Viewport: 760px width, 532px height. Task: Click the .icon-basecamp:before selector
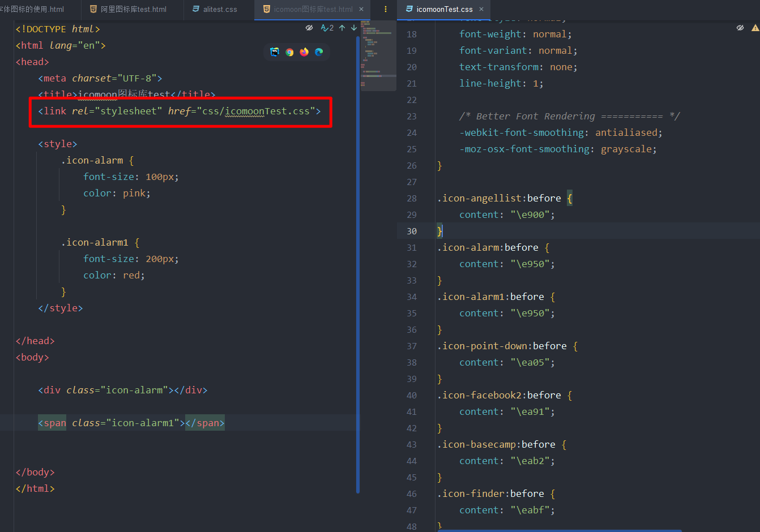[496, 444]
